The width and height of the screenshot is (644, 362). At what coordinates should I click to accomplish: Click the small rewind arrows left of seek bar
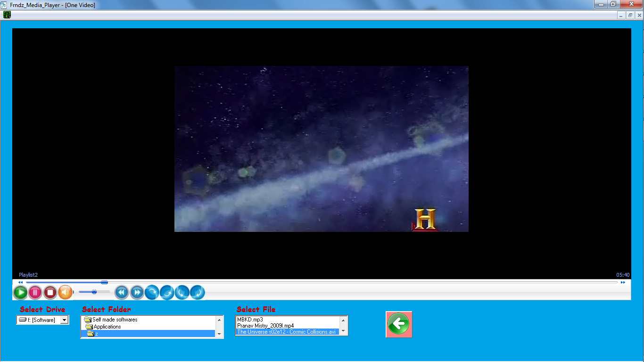(x=20, y=282)
